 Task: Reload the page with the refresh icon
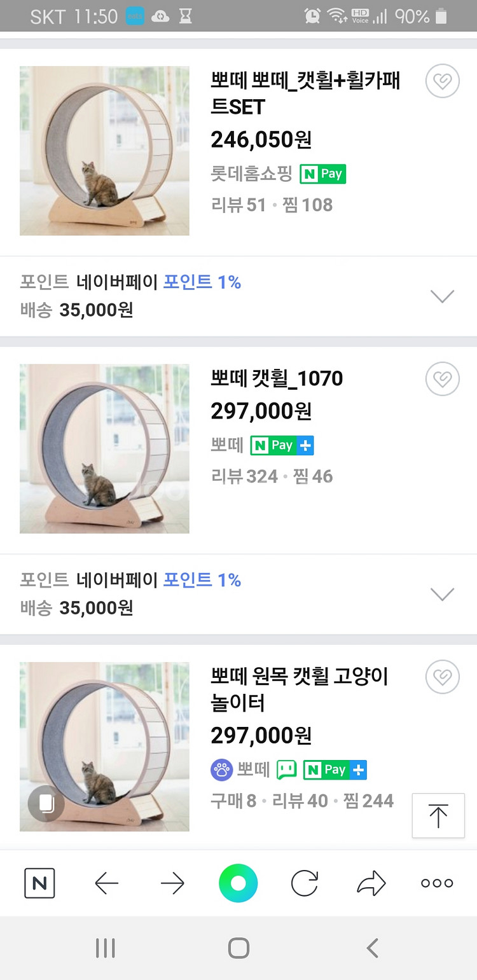(305, 883)
